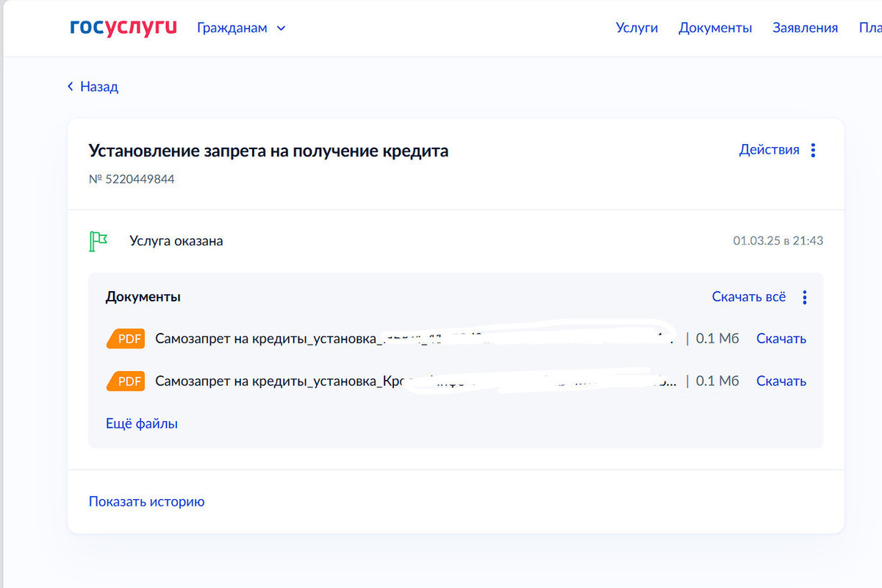This screenshot has width=882, height=588.
Task: Download the first PDF via Скачать
Action: (781, 339)
